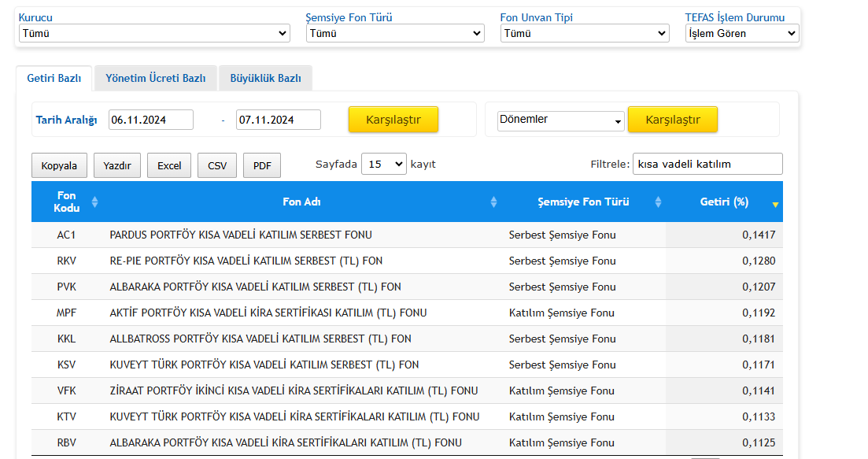The height and width of the screenshot is (459, 868).
Task: Select KUVEYT TÜRK KİRA SERTİFİKALARI fund name
Action: click(x=294, y=417)
